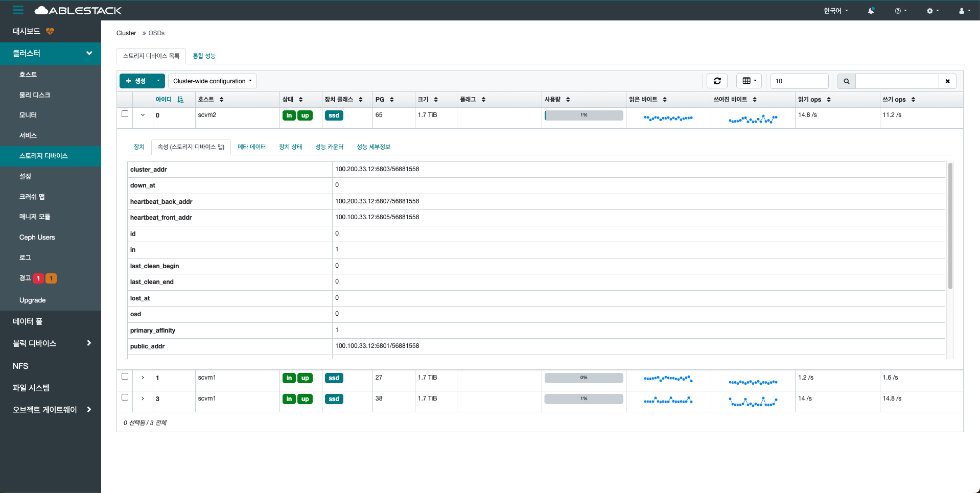Click the search magnifier icon
Viewport: 980px width, 493px height.
tap(847, 81)
